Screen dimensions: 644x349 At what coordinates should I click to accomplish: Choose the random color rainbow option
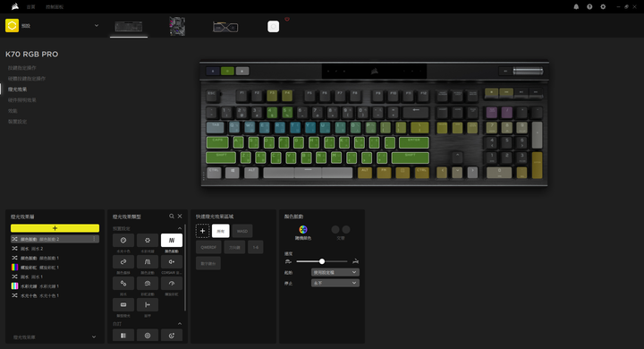[x=303, y=229]
